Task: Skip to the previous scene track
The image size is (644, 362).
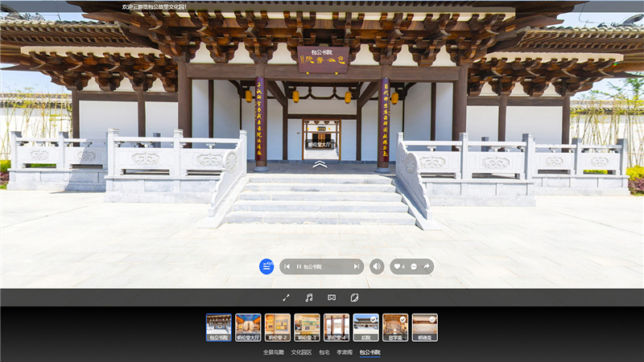Action: pos(287,266)
